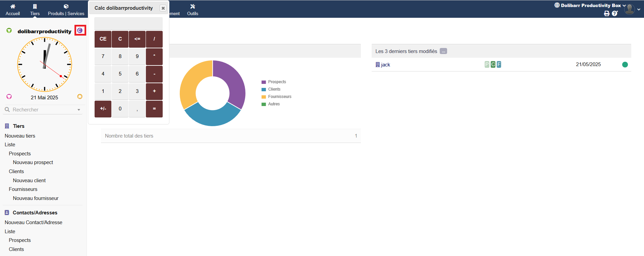Click the gold star icon under the clock
The height and width of the screenshot is (256, 644).
(80, 97)
